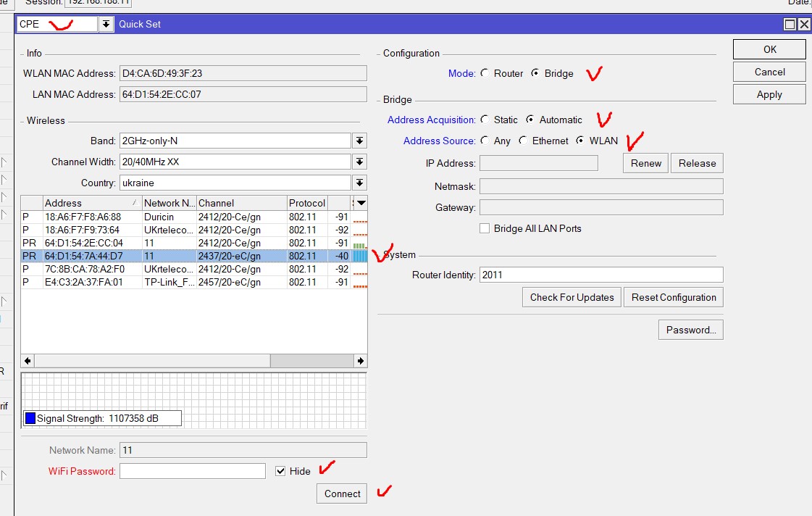
Task: Click the Network Name field
Action: (243, 450)
